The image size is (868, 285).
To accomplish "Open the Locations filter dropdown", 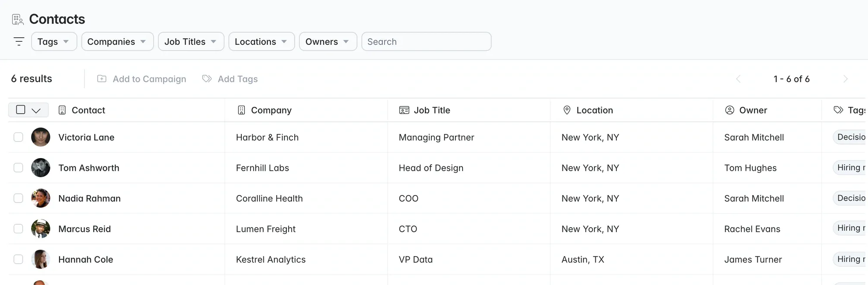I will [x=262, y=42].
